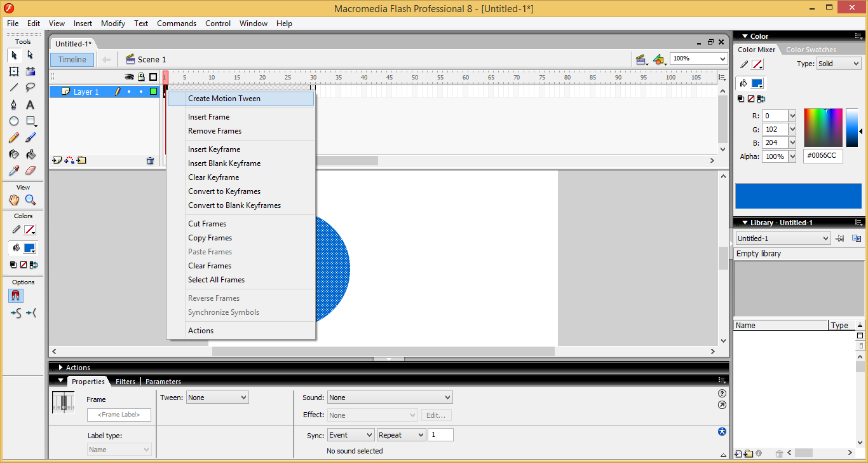Toggle the Timeline button to hide timeline

click(72, 59)
